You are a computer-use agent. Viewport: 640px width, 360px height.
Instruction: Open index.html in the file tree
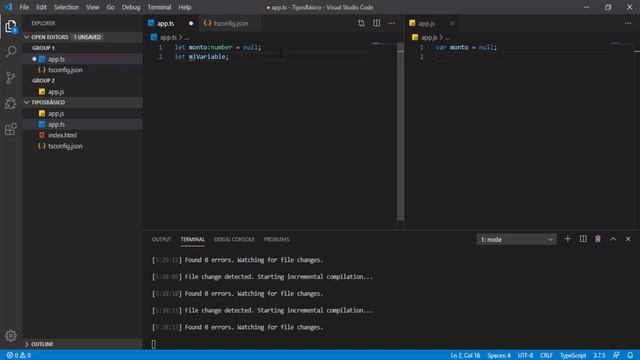click(x=82, y=135)
